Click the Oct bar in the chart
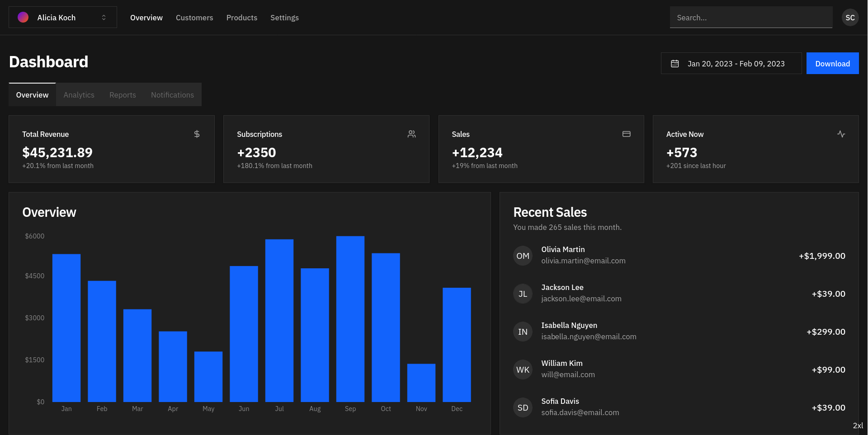The width and height of the screenshot is (868, 435). [386, 327]
